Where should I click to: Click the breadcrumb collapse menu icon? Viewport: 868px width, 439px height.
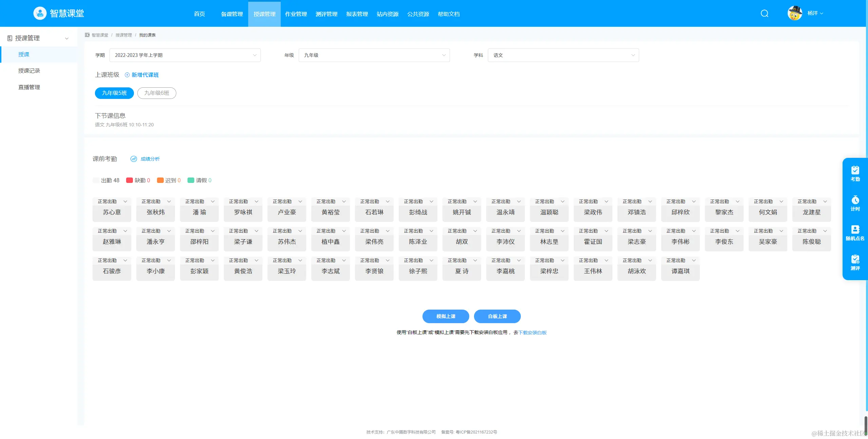click(x=87, y=35)
